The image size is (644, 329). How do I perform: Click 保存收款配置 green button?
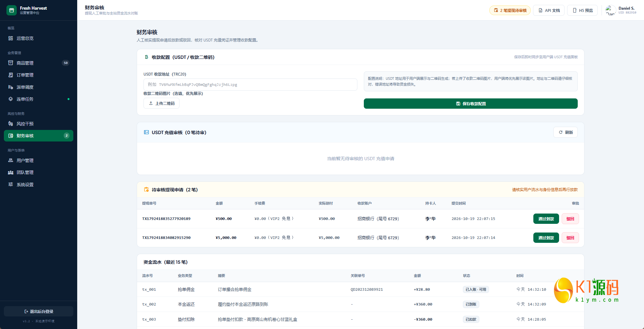471,104
